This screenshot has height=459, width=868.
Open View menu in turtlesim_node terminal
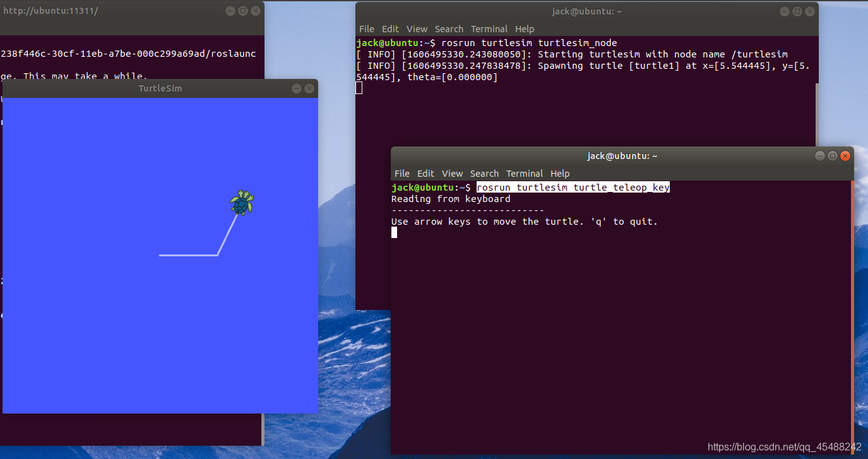pyautogui.click(x=417, y=29)
